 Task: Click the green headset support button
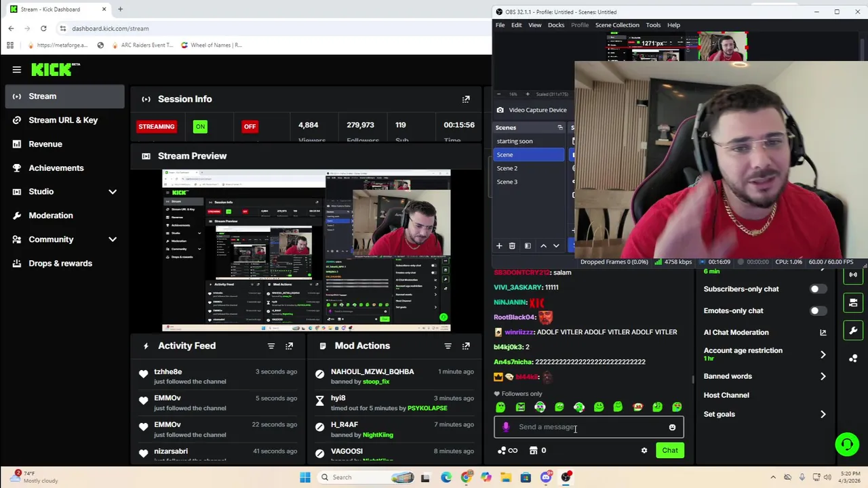click(x=846, y=445)
